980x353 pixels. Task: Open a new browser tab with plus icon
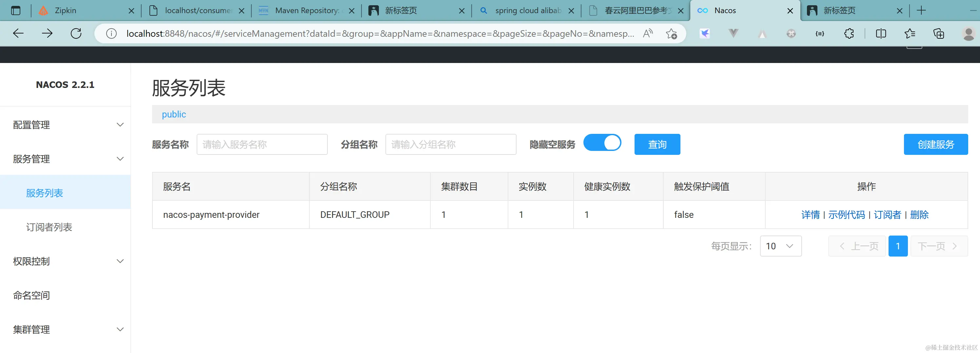(x=921, y=10)
